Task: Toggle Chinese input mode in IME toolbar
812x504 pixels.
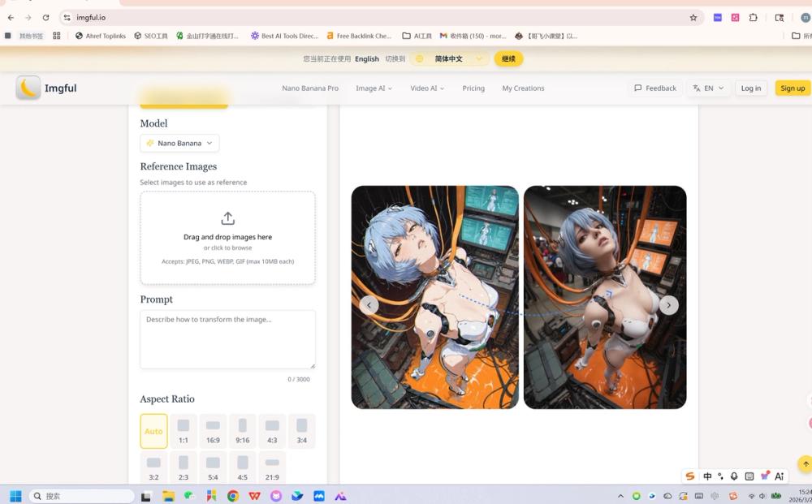Action: pyautogui.click(x=707, y=476)
